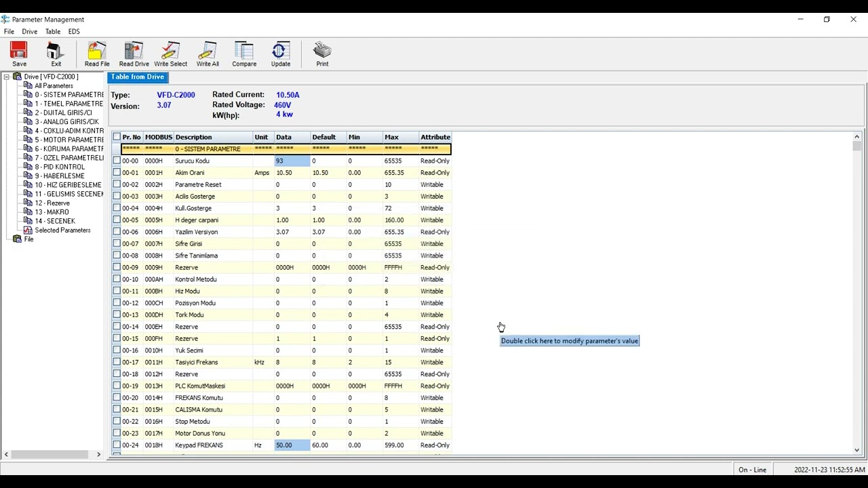Tick checkbox for parameter 00-03 Acilis Gosterge
Image resolution: width=868 pixels, height=488 pixels.
[x=117, y=197]
